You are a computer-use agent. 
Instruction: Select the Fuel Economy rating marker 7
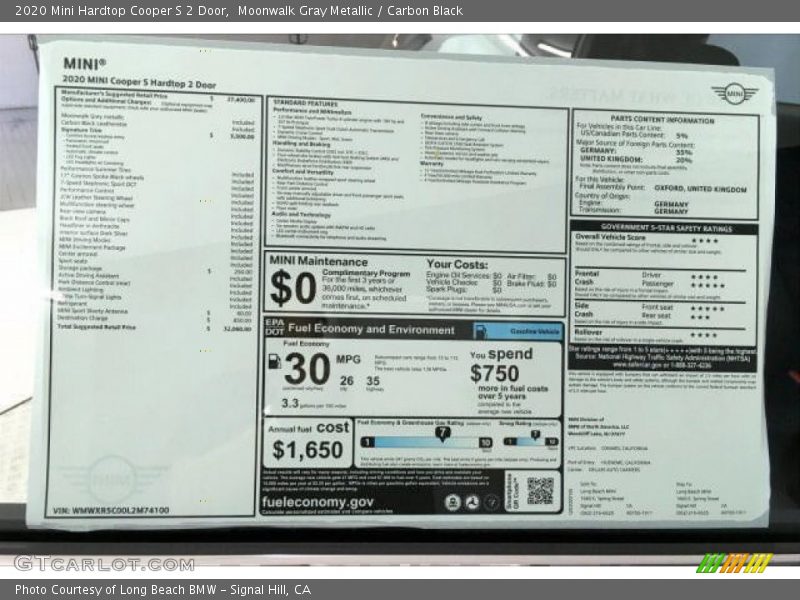[x=442, y=433]
